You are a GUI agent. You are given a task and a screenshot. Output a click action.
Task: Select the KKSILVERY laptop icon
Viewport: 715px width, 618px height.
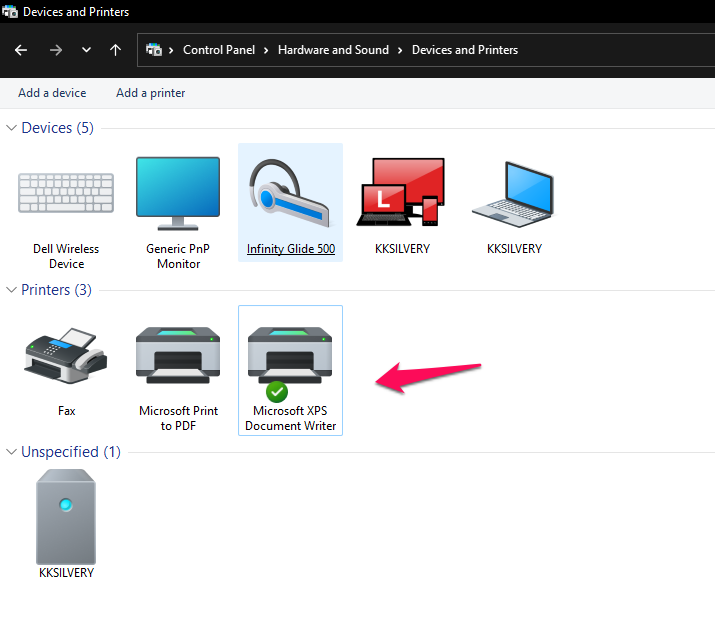pyautogui.click(x=513, y=194)
